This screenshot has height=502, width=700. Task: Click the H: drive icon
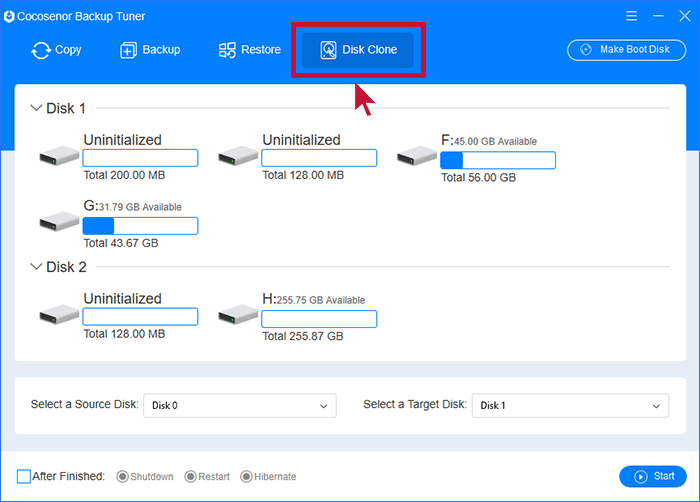pos(238,315)
